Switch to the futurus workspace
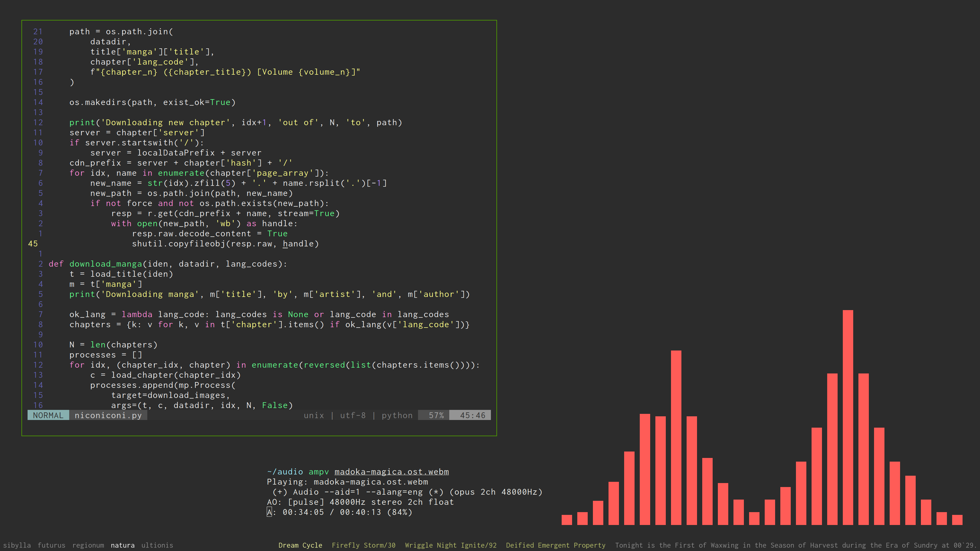The height and width of the screenshot is (551, 980). (51, 545)
